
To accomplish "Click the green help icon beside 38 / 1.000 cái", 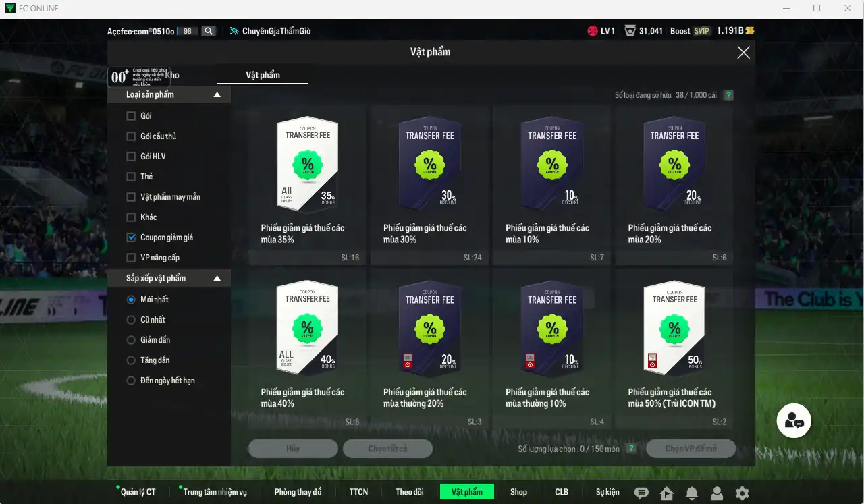I will click(728, 96).
